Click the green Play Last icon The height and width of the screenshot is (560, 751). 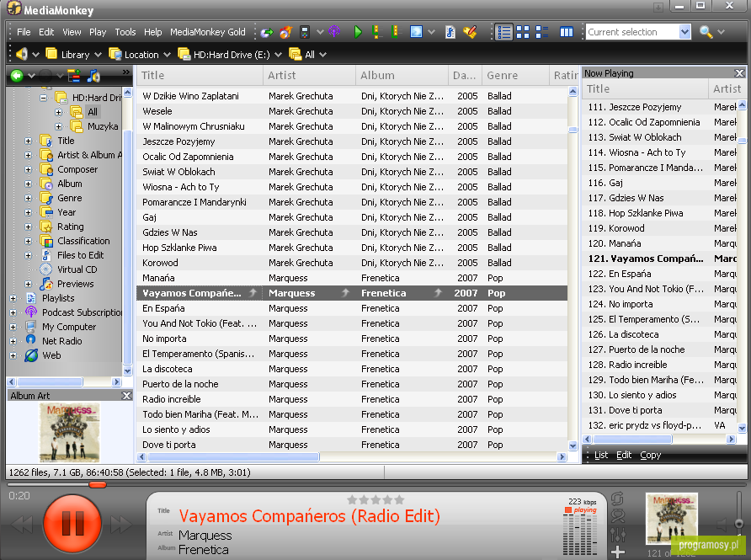pyautogui.click(x=395, y=32)
